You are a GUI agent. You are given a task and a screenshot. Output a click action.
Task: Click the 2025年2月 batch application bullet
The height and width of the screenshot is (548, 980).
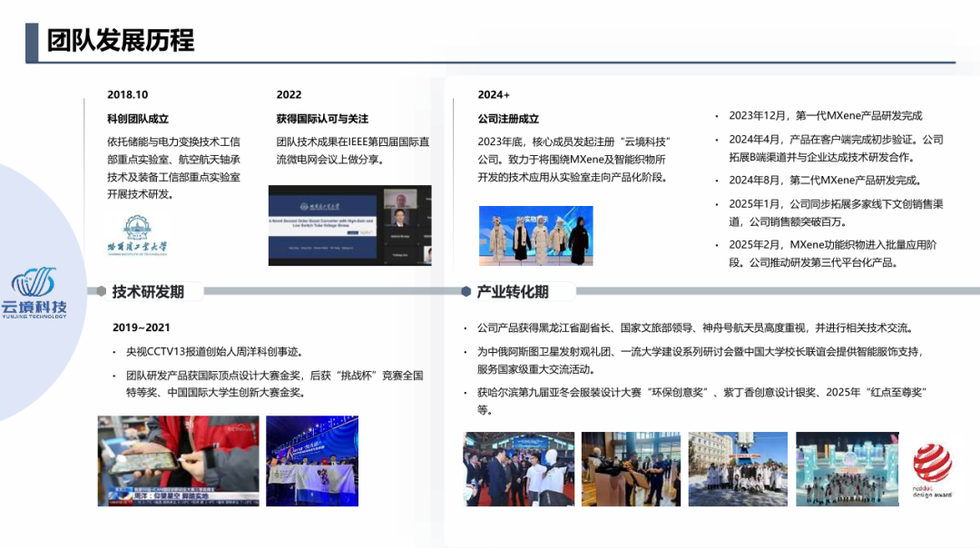pos(833,254)
